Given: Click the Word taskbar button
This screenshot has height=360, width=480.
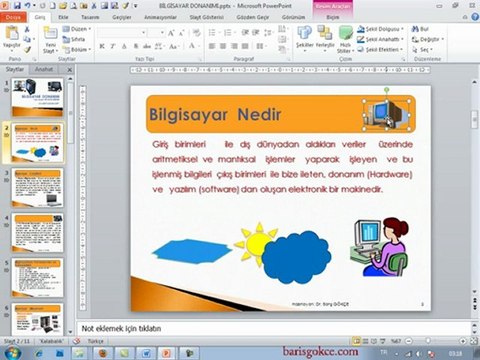Looking at the screenshot, I should (x=146, y=353).
